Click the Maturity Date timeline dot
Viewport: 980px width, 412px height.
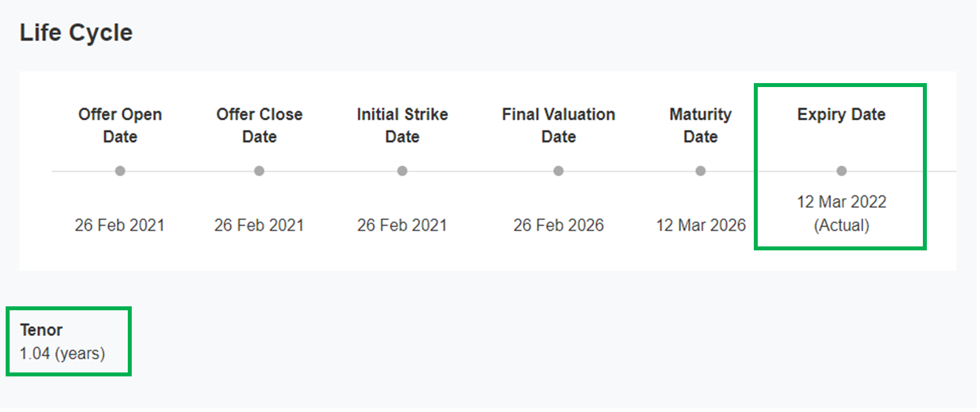click(700, 171)
